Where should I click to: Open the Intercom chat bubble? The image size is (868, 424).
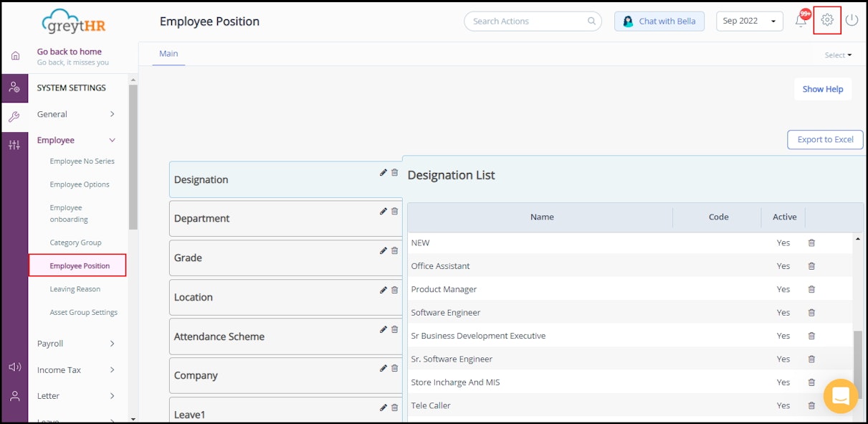click(840, 396)
